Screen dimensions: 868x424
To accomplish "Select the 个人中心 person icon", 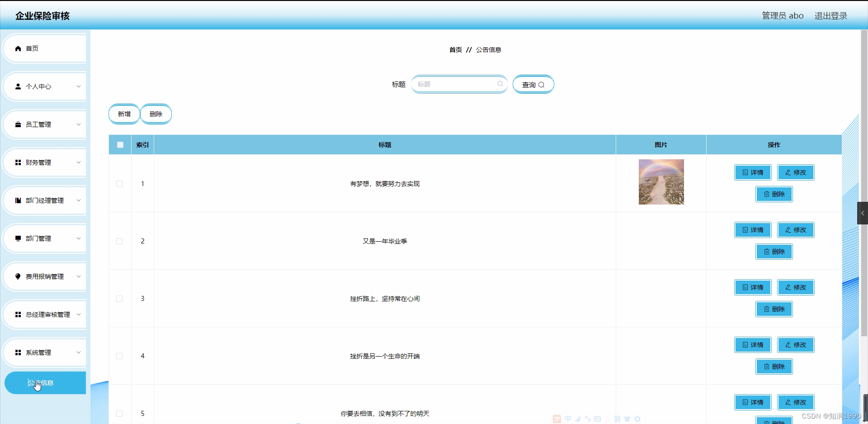I will 18,86.
